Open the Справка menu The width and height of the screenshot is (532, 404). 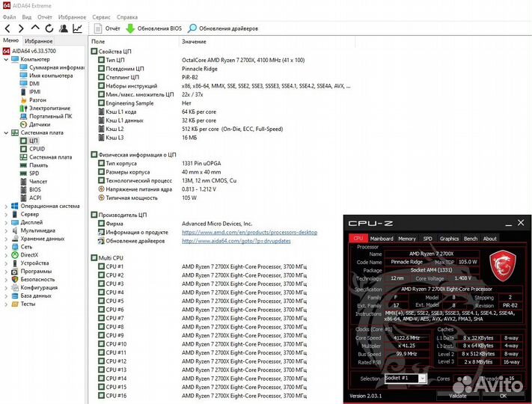click(x=127, y=17)
